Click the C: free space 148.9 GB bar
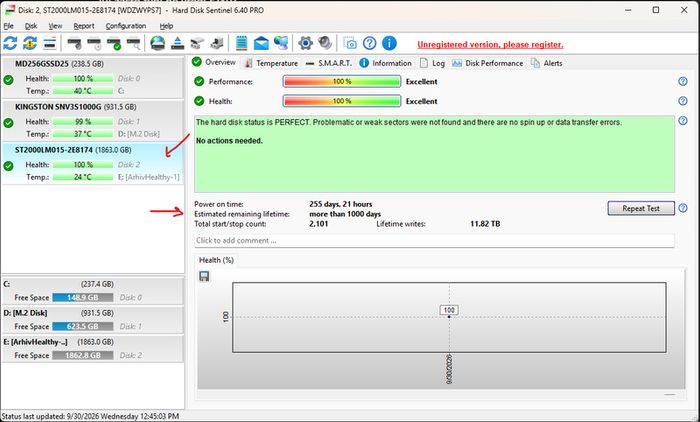700x422 pixels. pos(83,297)
